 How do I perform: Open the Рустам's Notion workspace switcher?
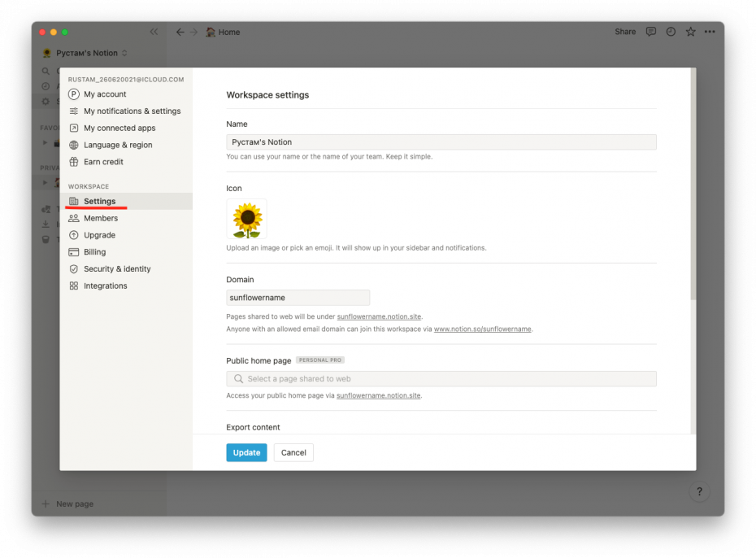point(86,53)
